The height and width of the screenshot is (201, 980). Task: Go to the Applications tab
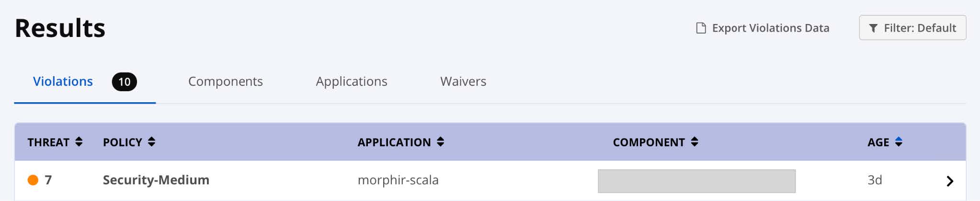tap(351, 82)
